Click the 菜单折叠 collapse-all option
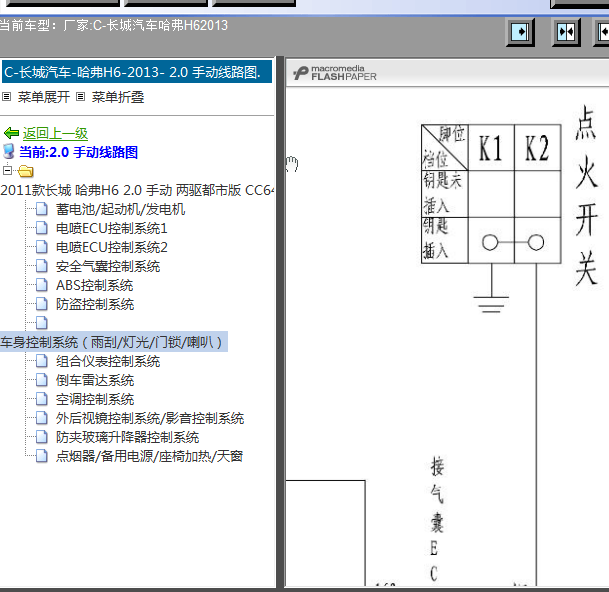This screenshot has width=609, height=592. [118, 97]
